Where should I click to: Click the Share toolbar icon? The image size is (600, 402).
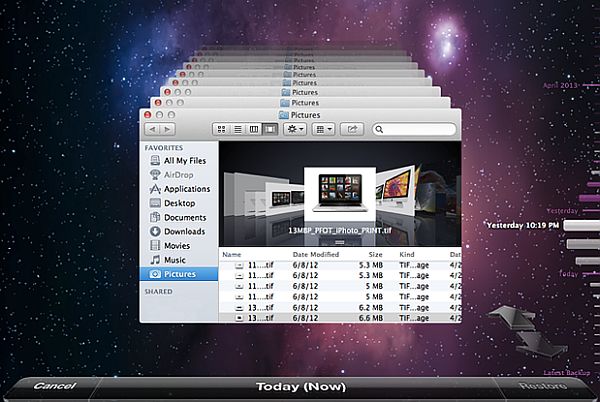click(352, 129)
